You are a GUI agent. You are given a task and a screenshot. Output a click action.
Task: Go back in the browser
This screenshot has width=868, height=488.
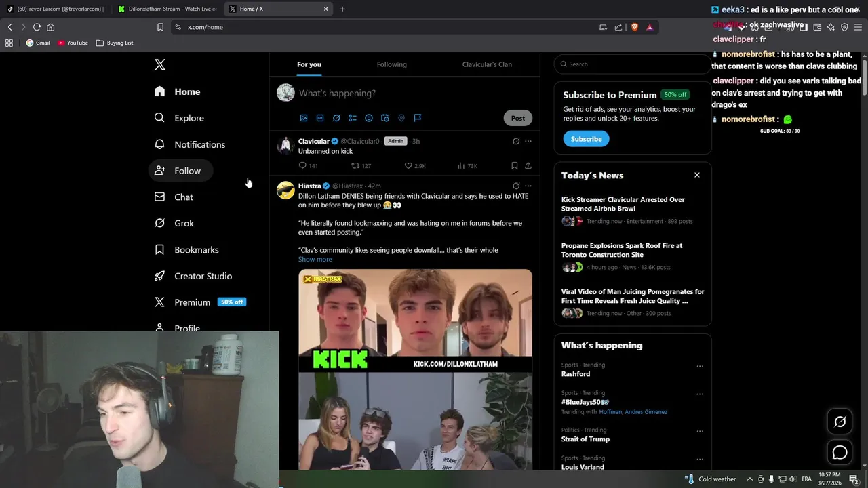[x=9, y=27]
